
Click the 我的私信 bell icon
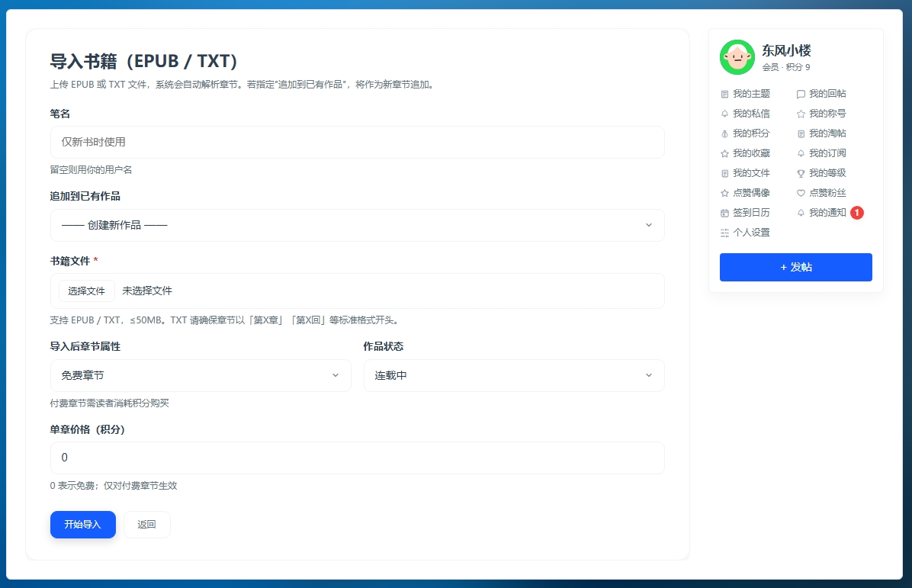point(724,114)
